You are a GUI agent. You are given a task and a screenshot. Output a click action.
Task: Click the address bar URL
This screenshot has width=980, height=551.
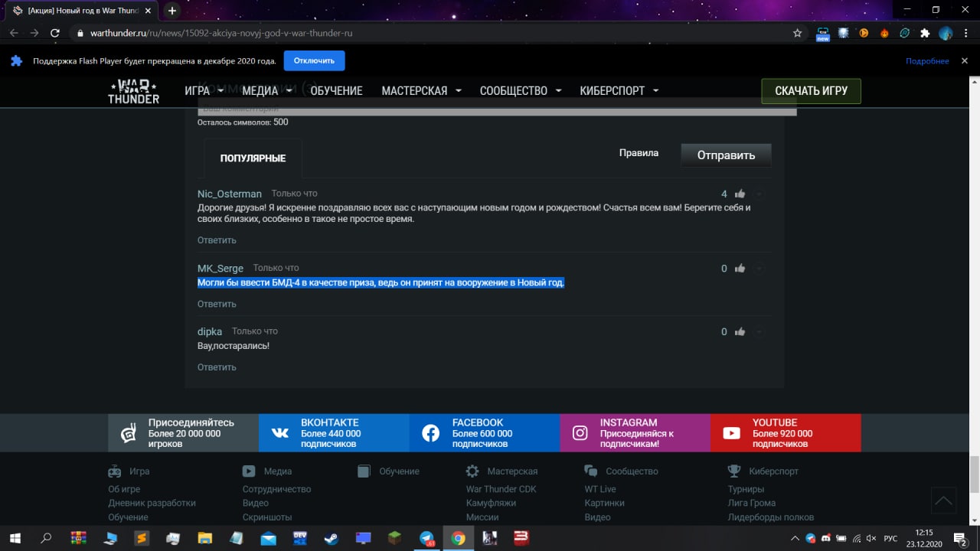pyautogui.click(x=221, y=34)
